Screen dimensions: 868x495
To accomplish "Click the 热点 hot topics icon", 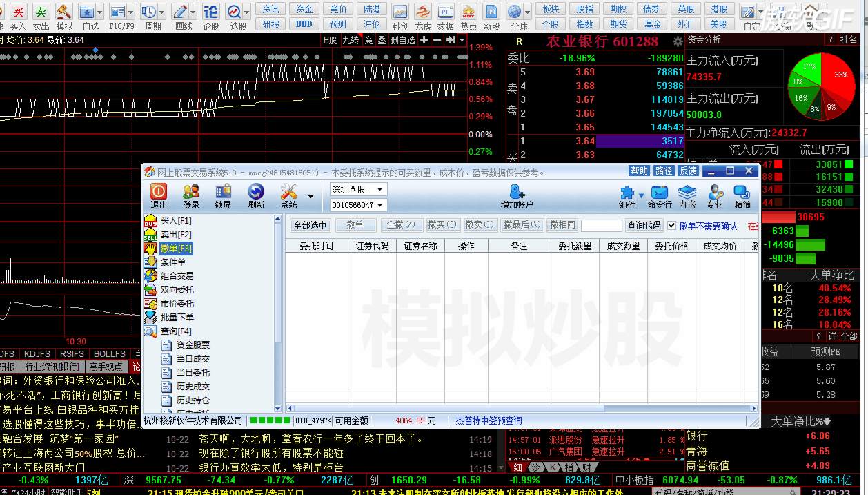I will click(x=468, y=12).
